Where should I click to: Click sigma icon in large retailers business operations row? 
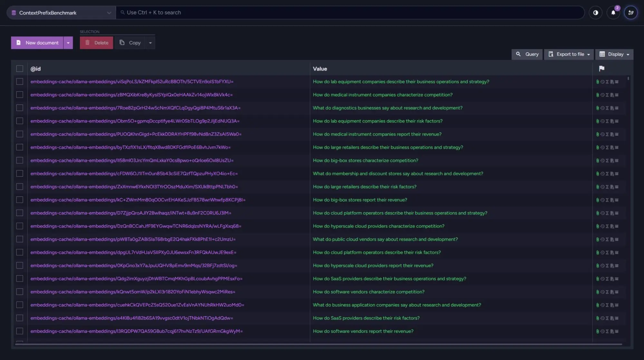(607, 147)
